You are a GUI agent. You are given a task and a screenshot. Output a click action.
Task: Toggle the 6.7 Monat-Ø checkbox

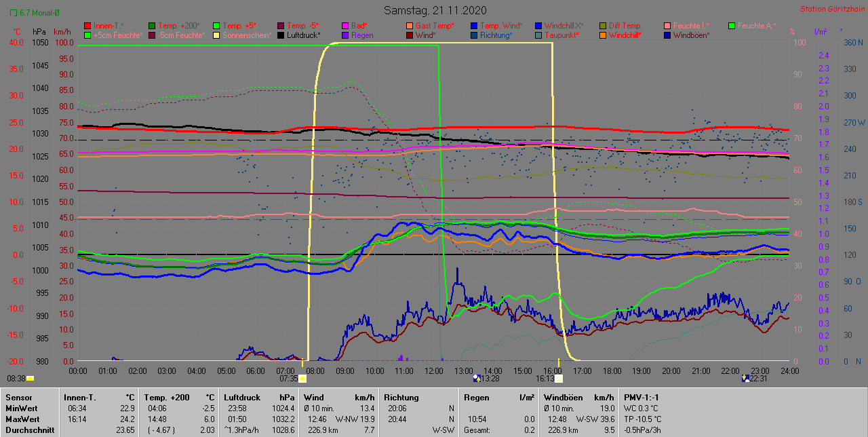(14, 12)
